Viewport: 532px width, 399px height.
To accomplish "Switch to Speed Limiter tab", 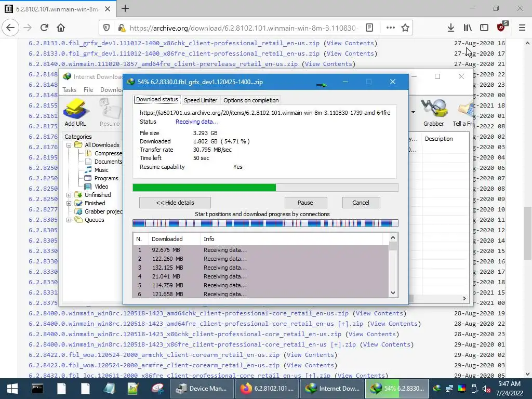I will pyautogui.click(x=201, y=100).
